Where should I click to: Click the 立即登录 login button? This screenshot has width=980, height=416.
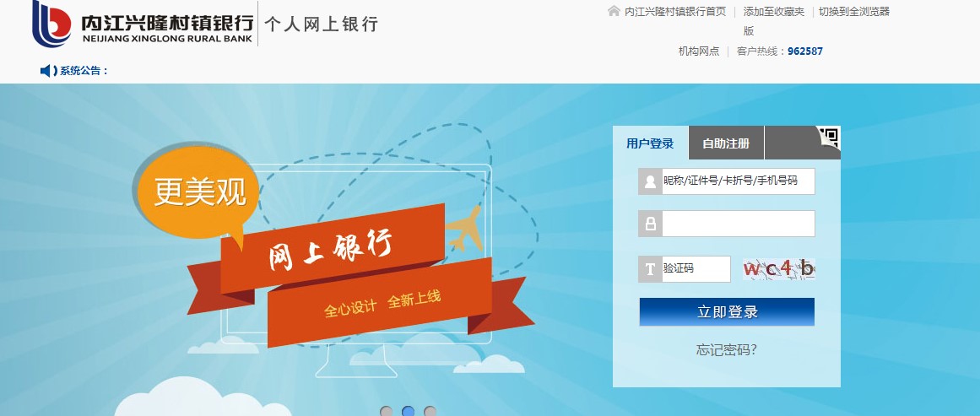pyautogui.click(x=727, y=311)
